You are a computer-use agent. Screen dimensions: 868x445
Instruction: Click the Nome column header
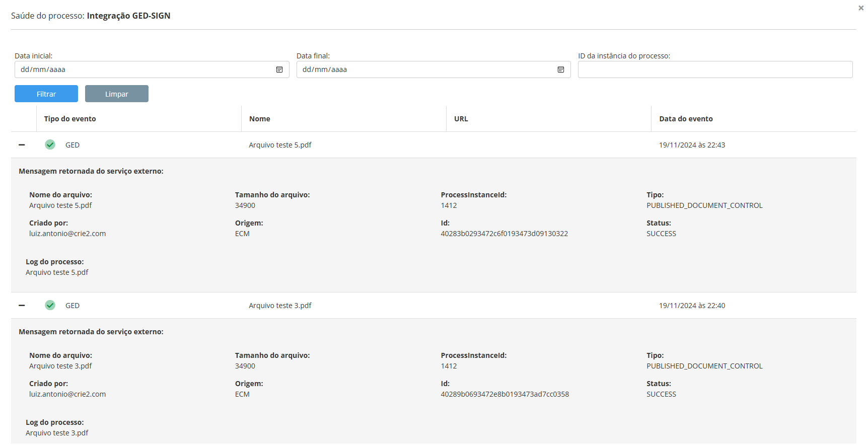260,119
